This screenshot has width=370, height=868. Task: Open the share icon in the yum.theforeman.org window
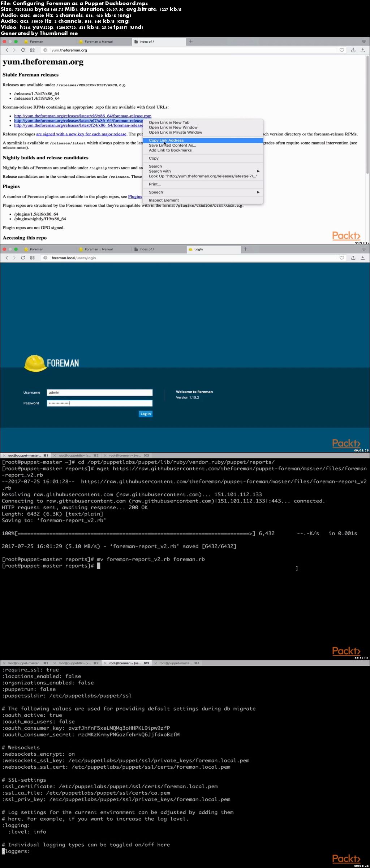tap(353, 50)
